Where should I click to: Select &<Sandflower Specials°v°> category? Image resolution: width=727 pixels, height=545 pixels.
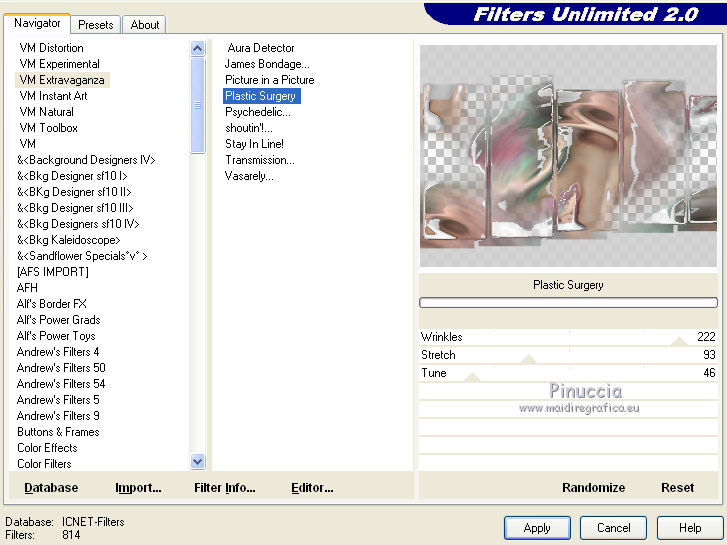pos(82,256)
